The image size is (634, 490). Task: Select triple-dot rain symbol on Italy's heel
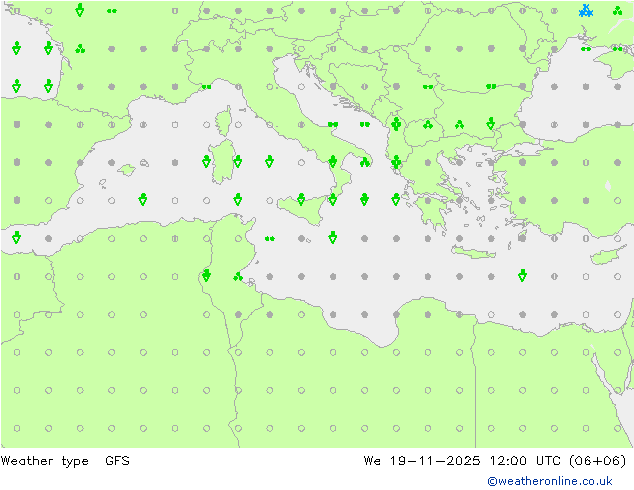pos(365,163)
